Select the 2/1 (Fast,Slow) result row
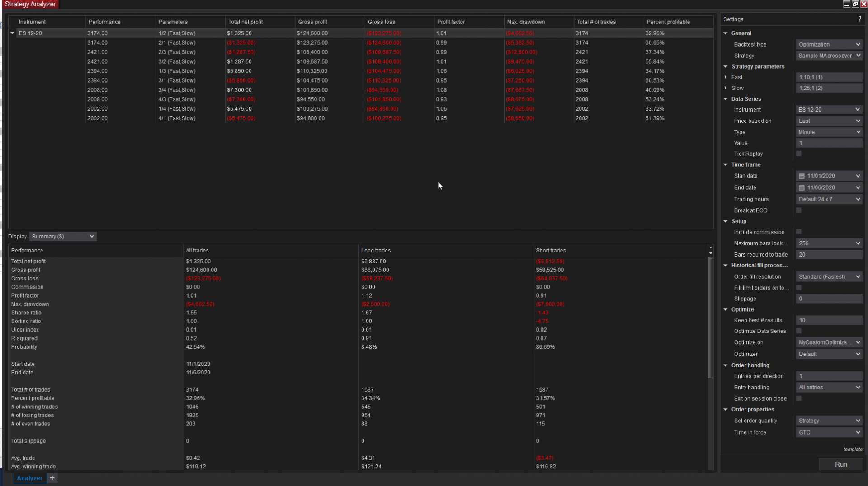The width and height of the screenshot is (868, 486). pos(361,43)
